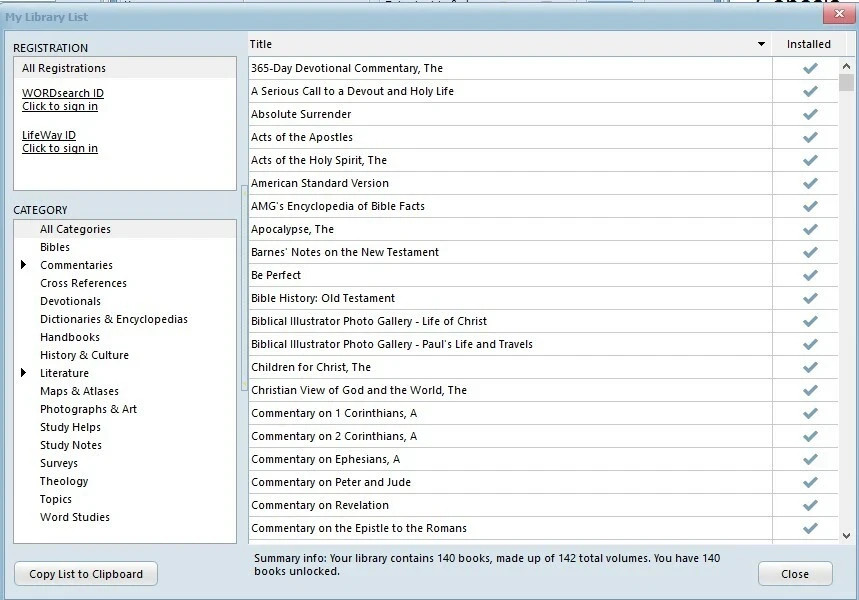859x600 pixels.
Task: Click the installed checkmark for Be Perfect
Action: (808, 275)
